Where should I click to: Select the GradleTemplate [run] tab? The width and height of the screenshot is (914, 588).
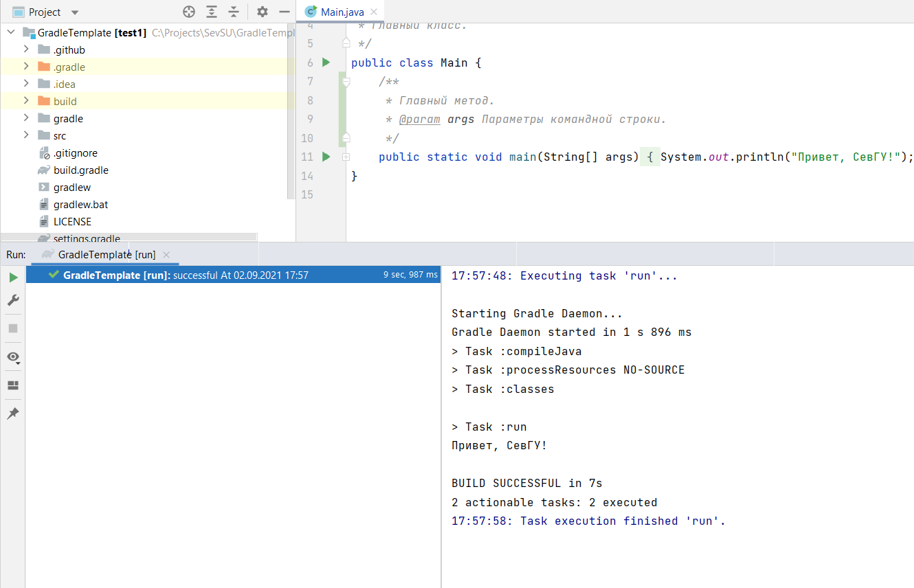point(107,254)
